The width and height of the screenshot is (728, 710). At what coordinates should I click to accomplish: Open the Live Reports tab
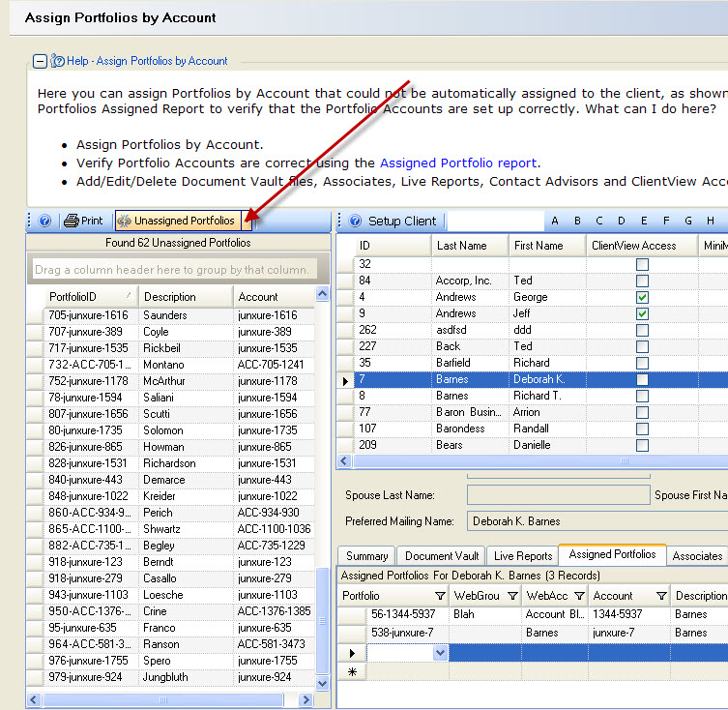[x=522, y=556]
